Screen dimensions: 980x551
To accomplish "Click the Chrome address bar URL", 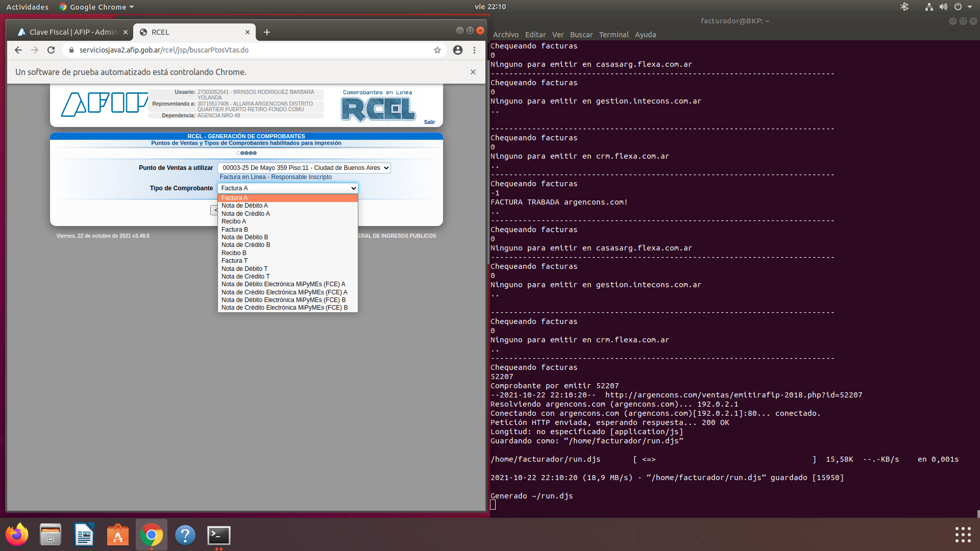I will click(164, 50).
